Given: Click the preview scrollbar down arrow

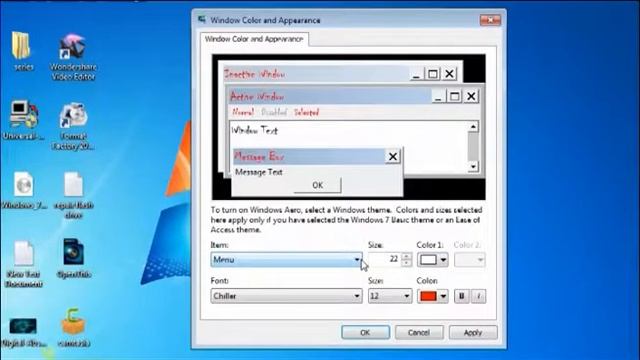Looking at the screenshot, I should (x=473, y=167).
